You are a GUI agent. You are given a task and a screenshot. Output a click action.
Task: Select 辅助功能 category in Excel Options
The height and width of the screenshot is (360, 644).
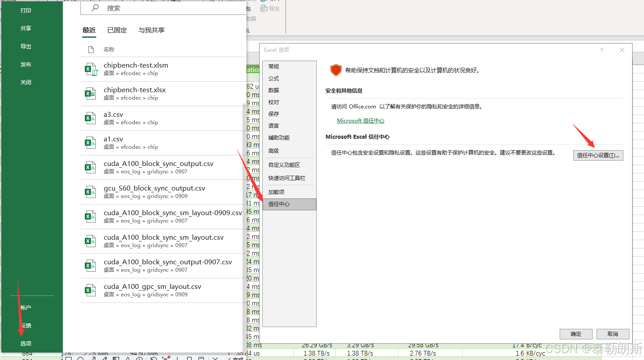(289, 138)
